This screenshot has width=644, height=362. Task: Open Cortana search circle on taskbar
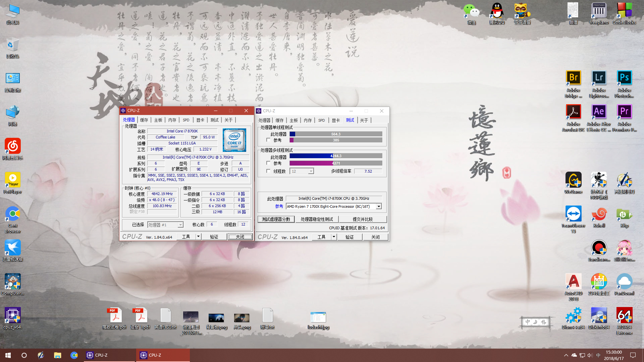[24, 355]
